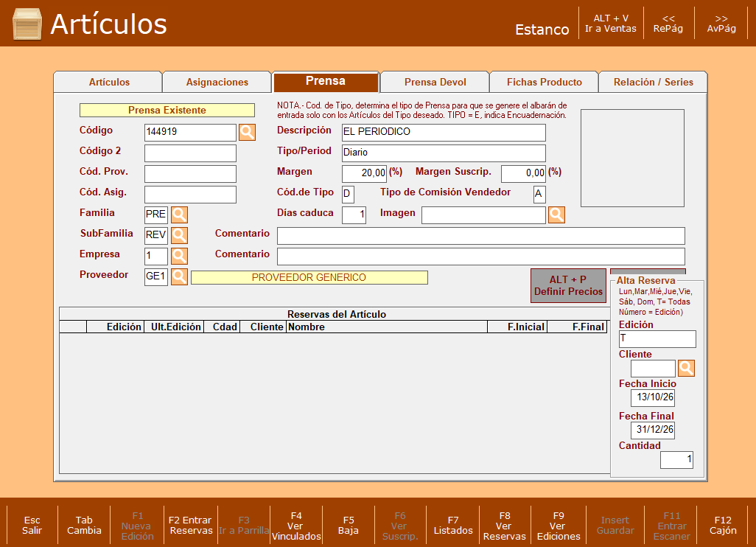The image size is (756, 547).
Task: Click F9 Ver Ediciones
Action: pyautogui.click(x=559, y=526)
